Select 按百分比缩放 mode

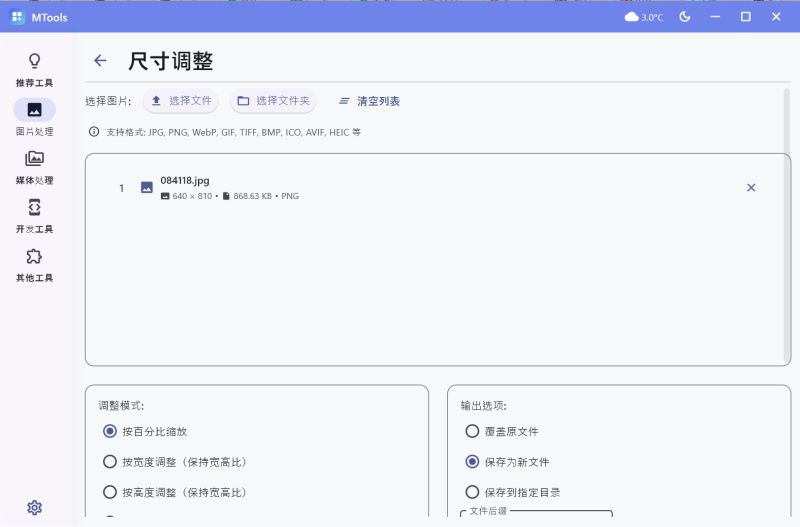[145, 432]
